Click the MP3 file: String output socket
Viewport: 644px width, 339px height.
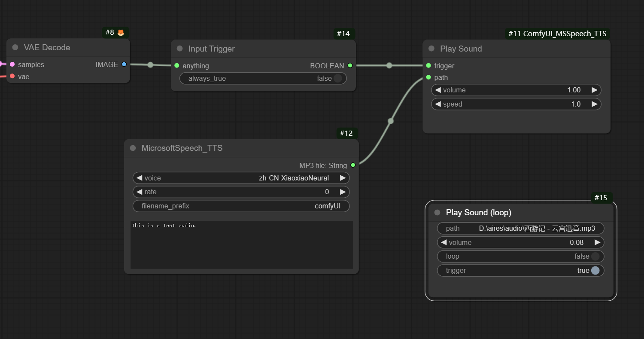click(353, 165)
